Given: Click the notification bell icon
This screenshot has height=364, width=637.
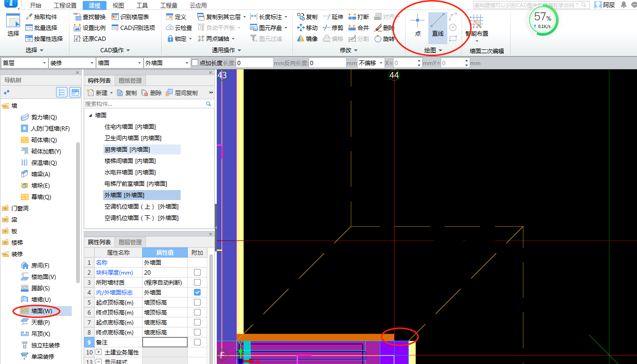Looking at the screenshot, I should click(623, 5).
